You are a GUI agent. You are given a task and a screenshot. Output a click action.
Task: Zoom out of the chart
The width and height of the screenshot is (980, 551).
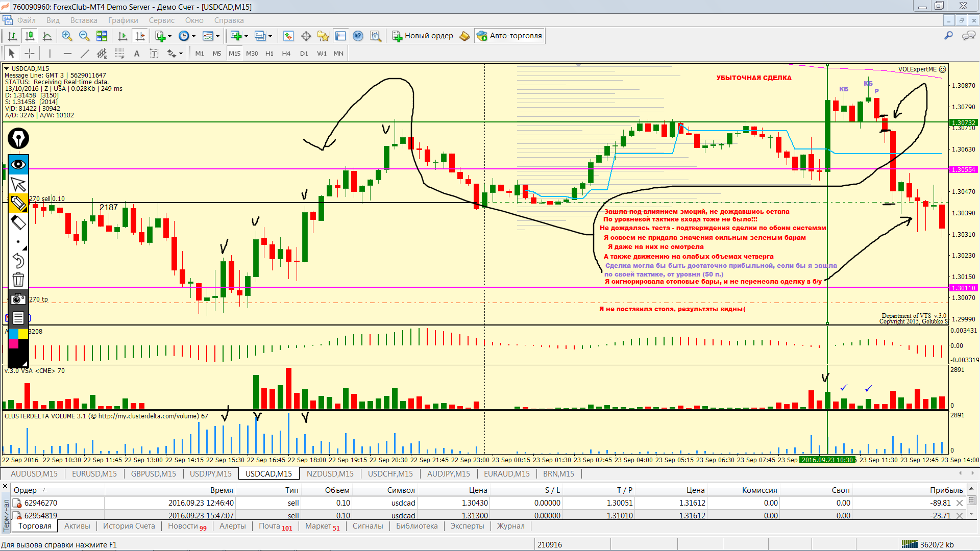click(84, 36)
